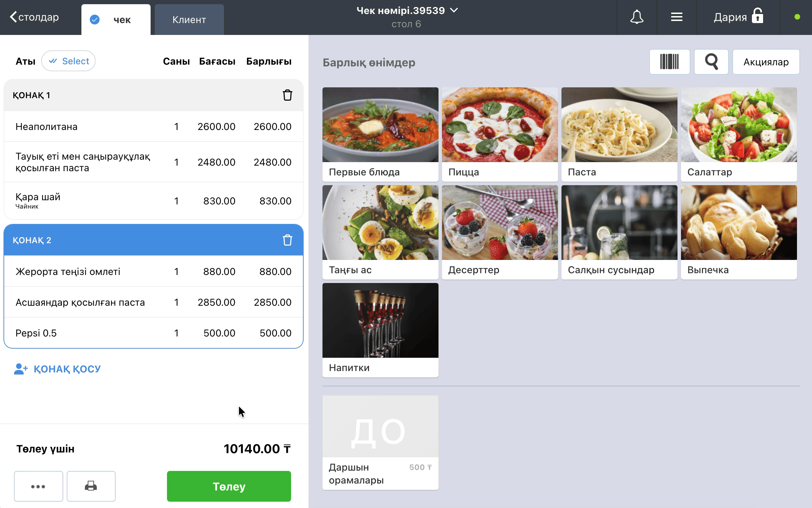Open the Таңғы ас category

[x=380, y=232]
